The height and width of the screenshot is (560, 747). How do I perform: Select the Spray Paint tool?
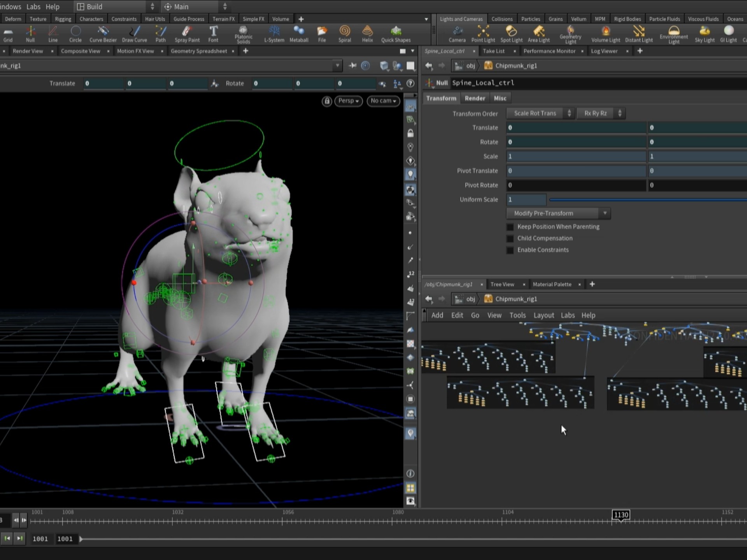(187, 34)
